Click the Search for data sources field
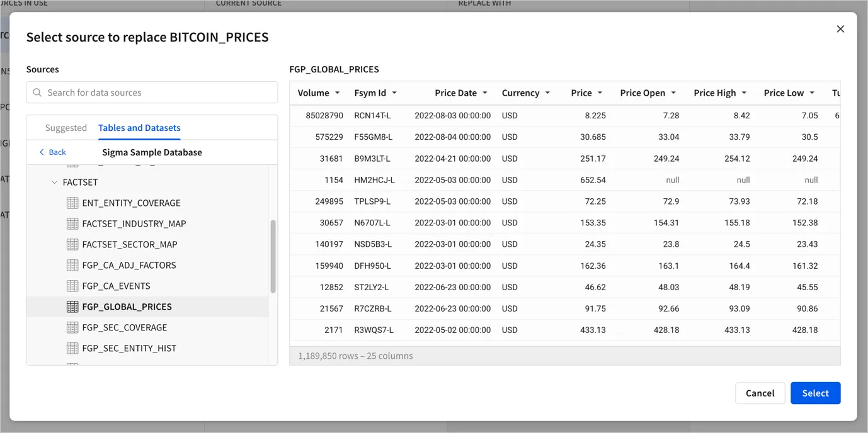The image size is (868, 433). (x=152, y=93)
